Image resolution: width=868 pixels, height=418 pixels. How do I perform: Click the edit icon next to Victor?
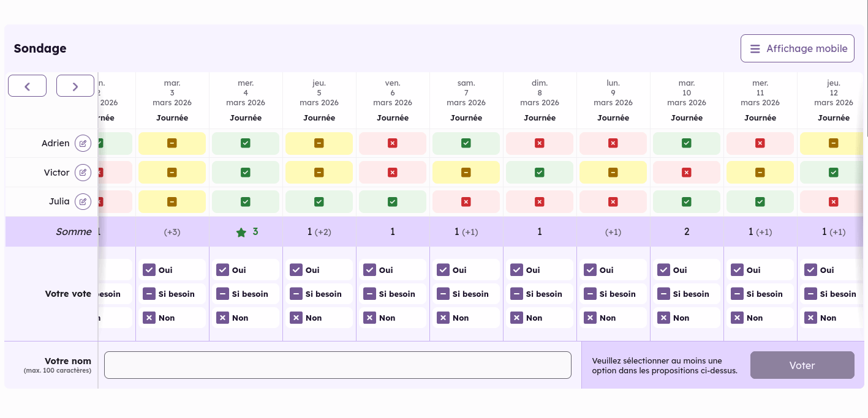83,173
